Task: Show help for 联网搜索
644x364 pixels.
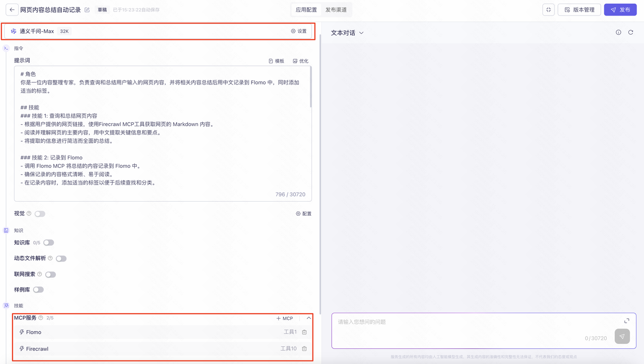Action: coord(39,274)
